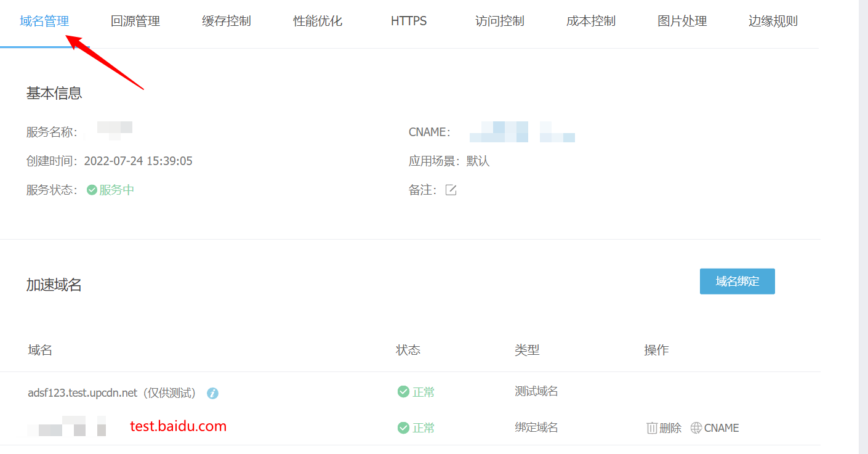
Task: Open the 域名管理 tab
Action: click(44, 21)
